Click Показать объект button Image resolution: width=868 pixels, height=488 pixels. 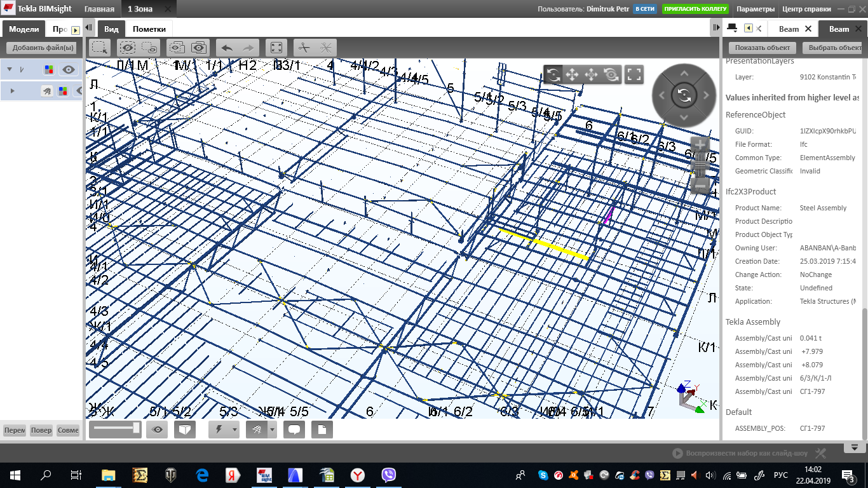coord(763,48)
